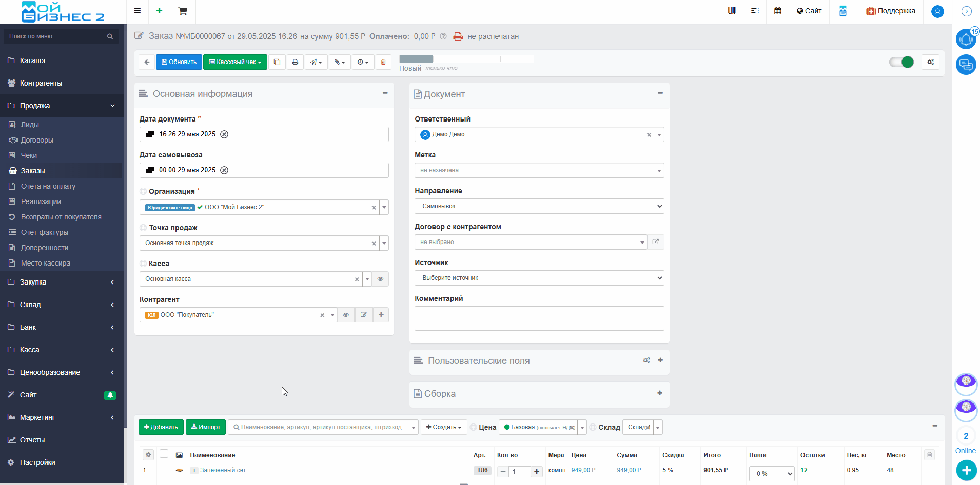The width and height of the screenshot is (980, 485).
Task: Increase item quantity with plus stepper
Action: pos(537,472)
